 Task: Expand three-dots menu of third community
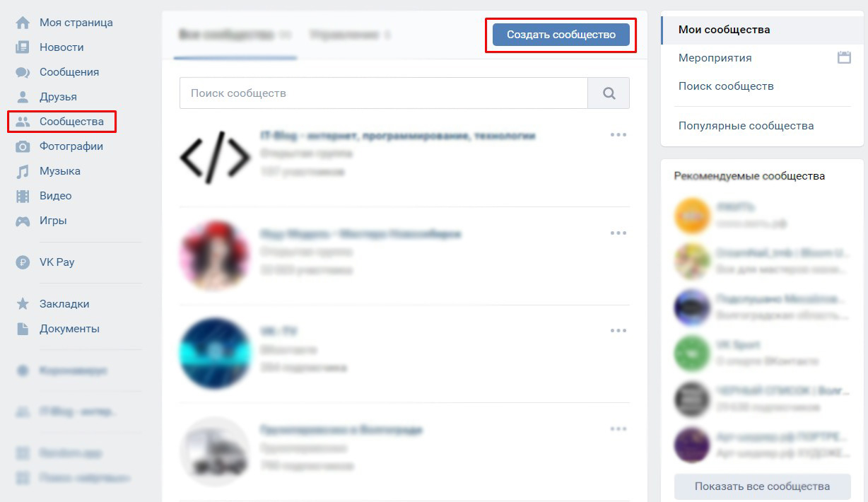pyautogui.click(x=618, y=331)
